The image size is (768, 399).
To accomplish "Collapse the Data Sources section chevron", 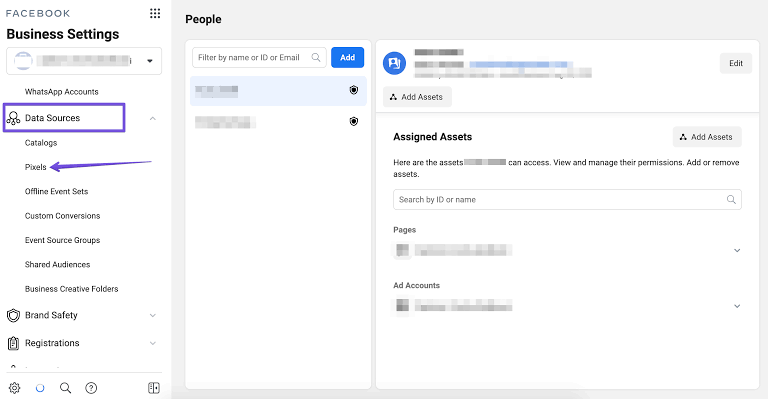I will [x=153, y=118].
